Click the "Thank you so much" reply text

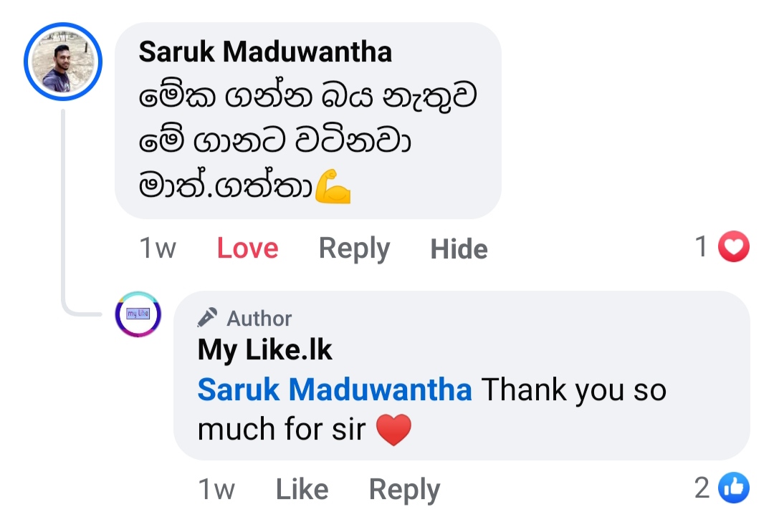573,391
